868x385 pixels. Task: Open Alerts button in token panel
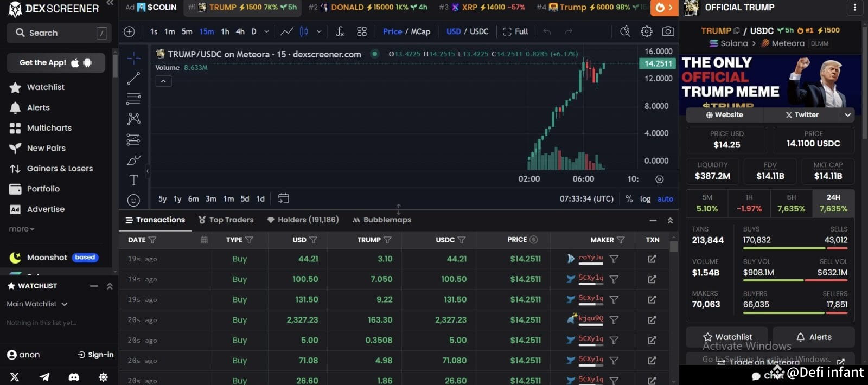click(x=814, y=337)
